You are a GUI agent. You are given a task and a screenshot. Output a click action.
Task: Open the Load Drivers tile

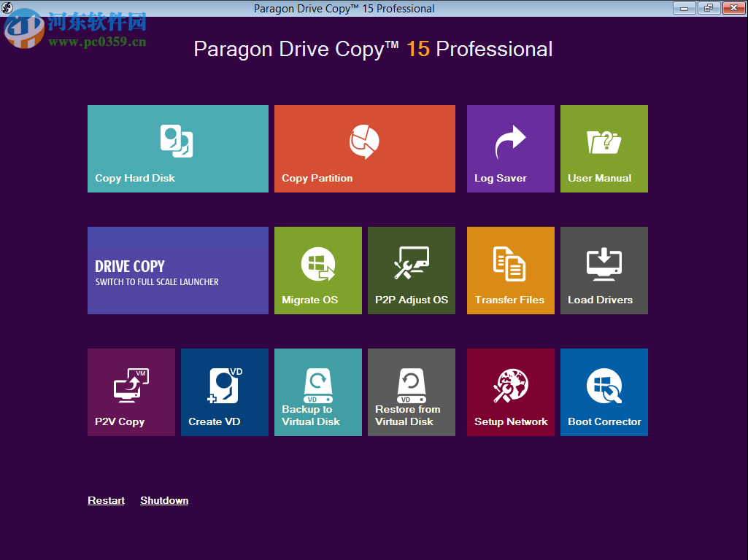click(x=604, y=271)
